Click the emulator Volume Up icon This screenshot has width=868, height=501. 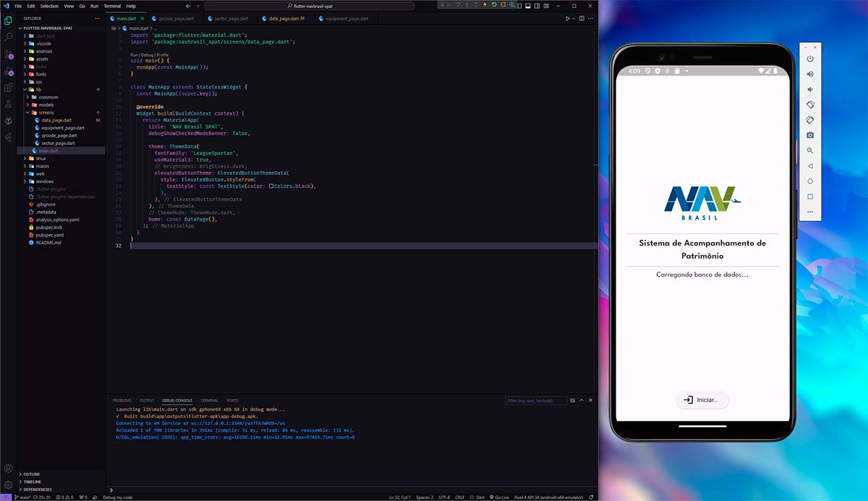pyautogui.click(x=810, y=74)
